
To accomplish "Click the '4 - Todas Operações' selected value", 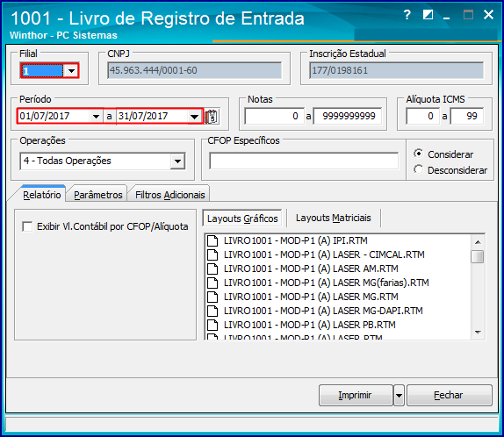I will (68, 161).
